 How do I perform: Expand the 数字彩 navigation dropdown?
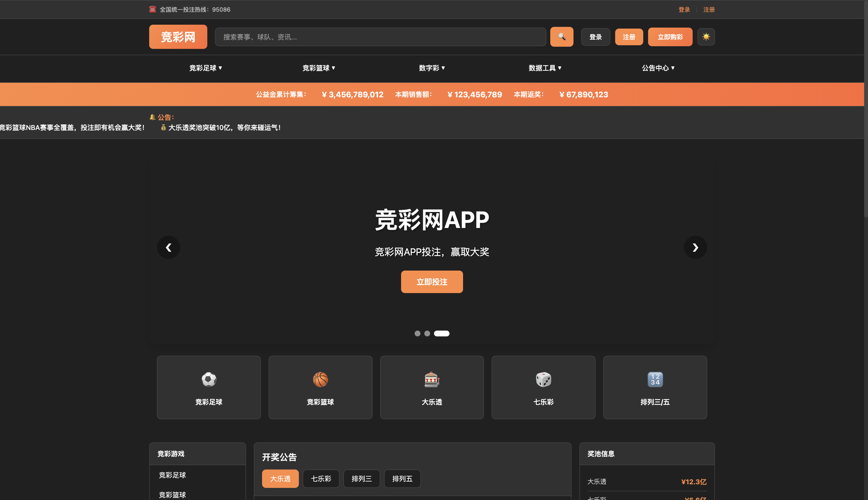pos(432,68)
